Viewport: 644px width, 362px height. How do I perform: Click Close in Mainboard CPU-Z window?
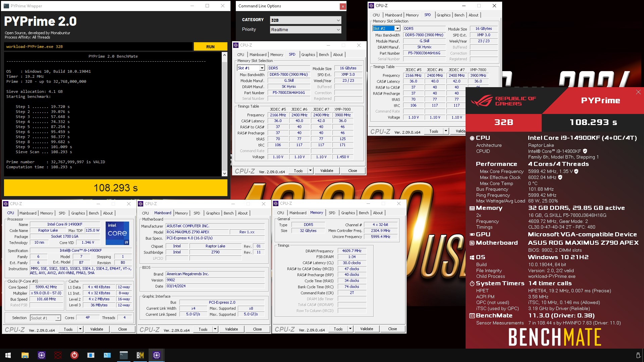(x=257, y=329)
